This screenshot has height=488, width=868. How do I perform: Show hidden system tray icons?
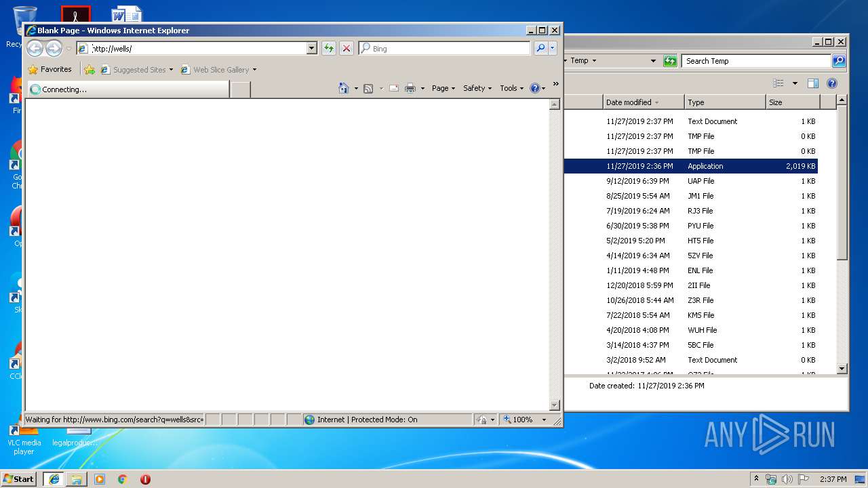point(757,479)
